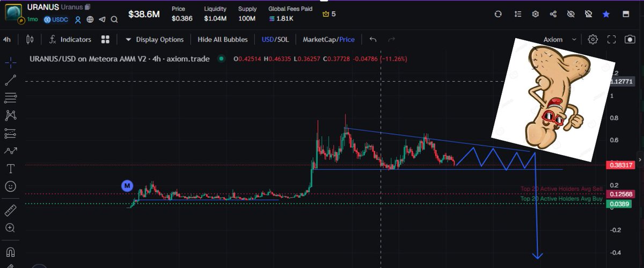
Task: Open token page settings hexagon icon
Action: tap(536, 14)
